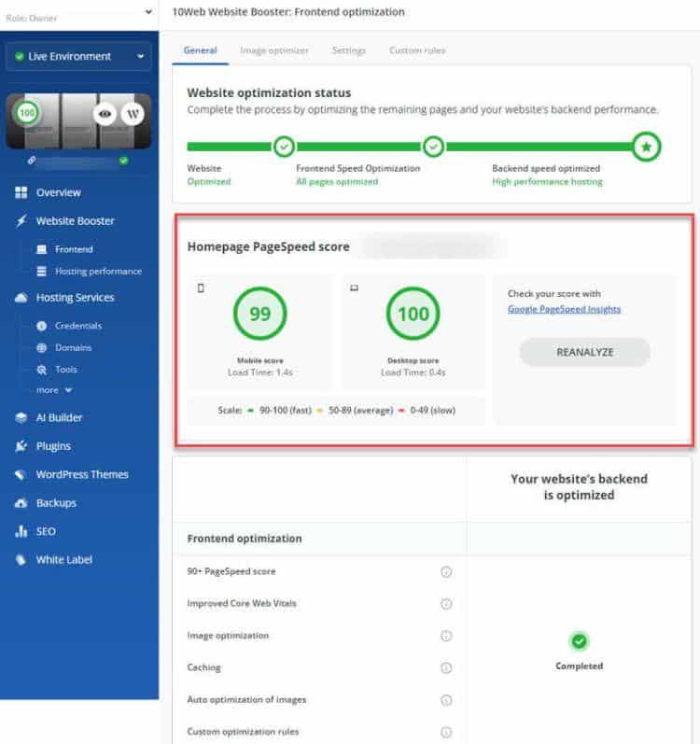Show info for Auto optimization of images
Screen dimensions: 700x744
(446, 700)
